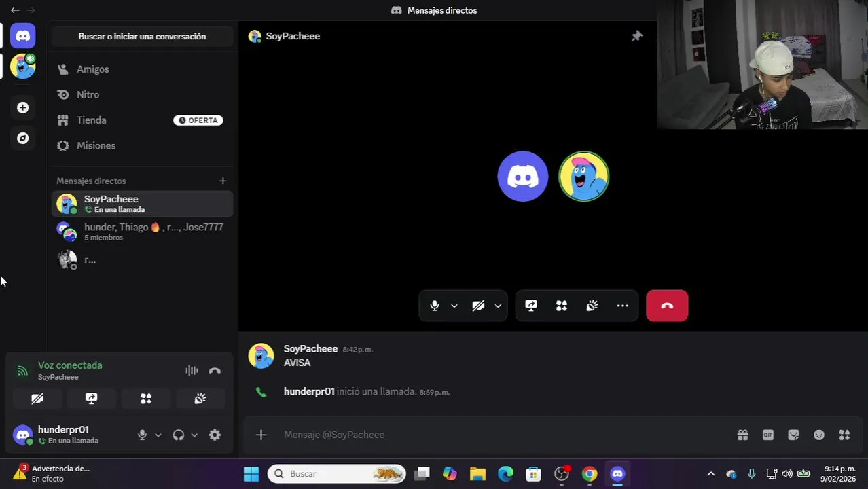This screenshot has height=489, width=868.
Task: Expand output device options in user panel
Action: 194,435
